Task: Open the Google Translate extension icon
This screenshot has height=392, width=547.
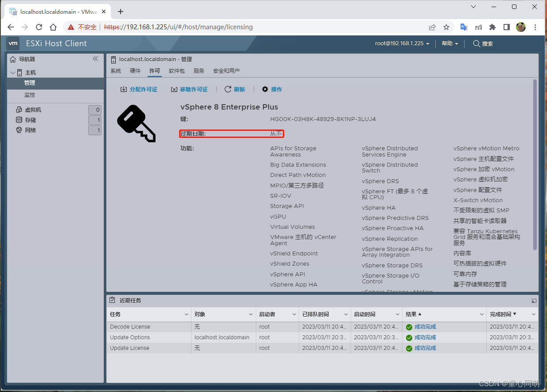Action: pos(464,27)
